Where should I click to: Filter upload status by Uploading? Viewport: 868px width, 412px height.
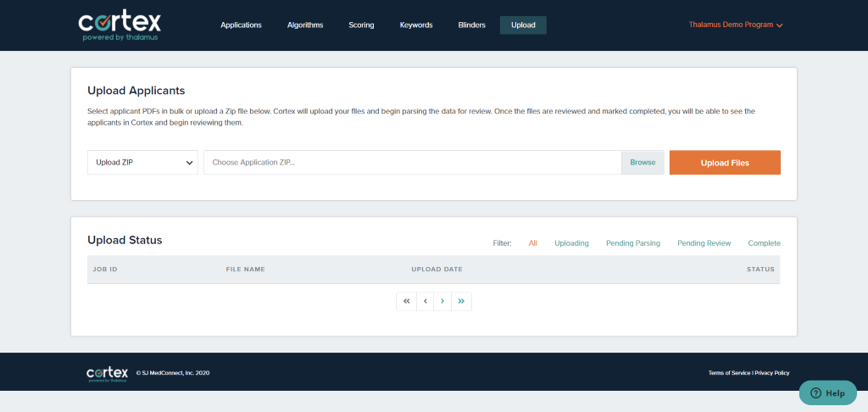571,243
